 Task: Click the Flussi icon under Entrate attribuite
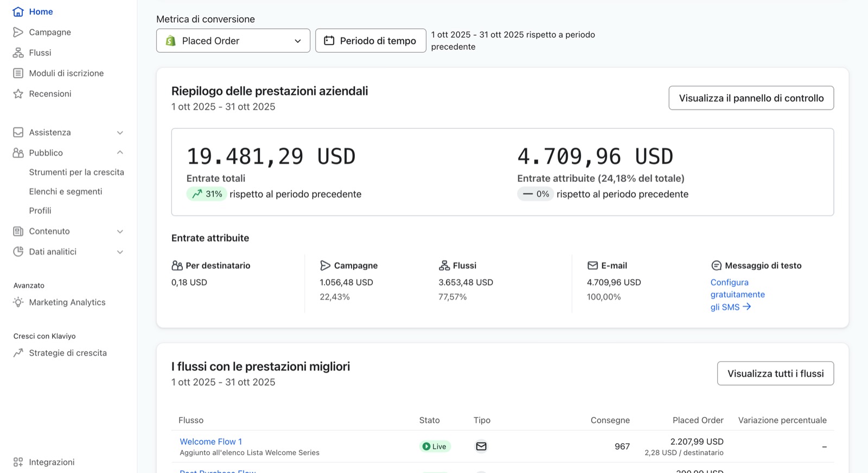pyautogui.click(x=444, y=266)
